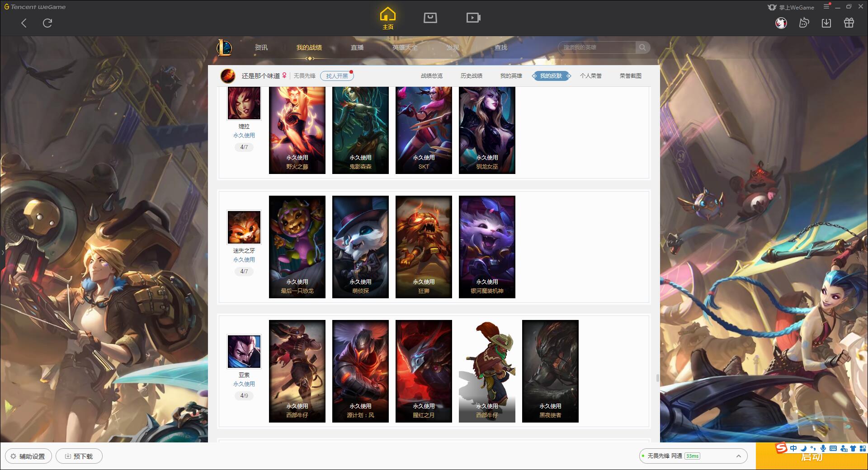The image size is (868, 470).
Task: Switch to the 英雄大全 tab
Action: (x=405, y=47)
